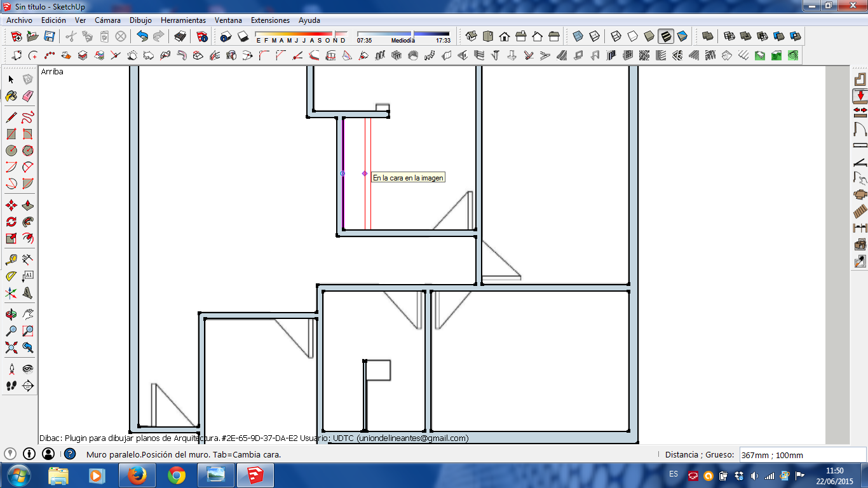Screen dimensions: 868x488
Task: Open the Cámara menu
Action: click(x=107, y=20)
